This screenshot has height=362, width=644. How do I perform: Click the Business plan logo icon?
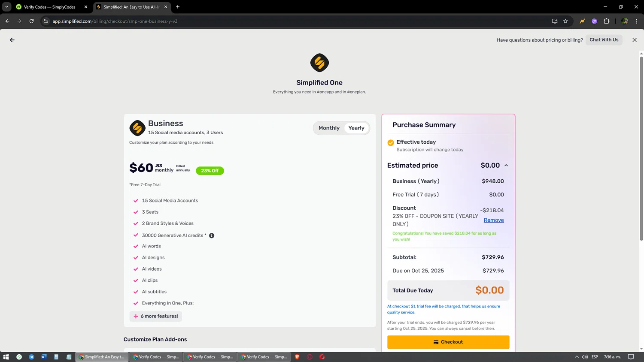click(137, 128)
